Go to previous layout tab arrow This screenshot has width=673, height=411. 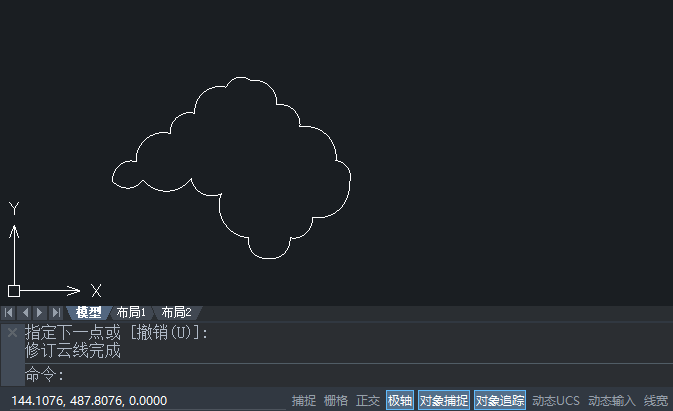(25, 313)
